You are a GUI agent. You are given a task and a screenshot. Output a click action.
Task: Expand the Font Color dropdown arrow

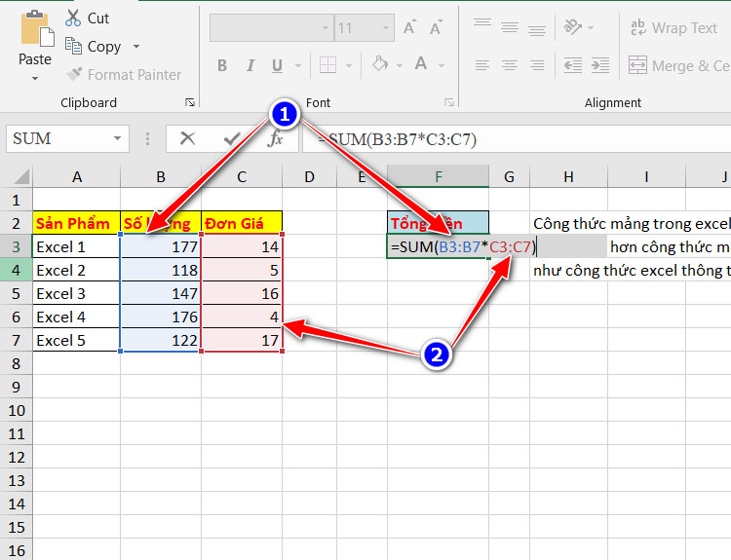pyautogui.click(x=441, y=65)
